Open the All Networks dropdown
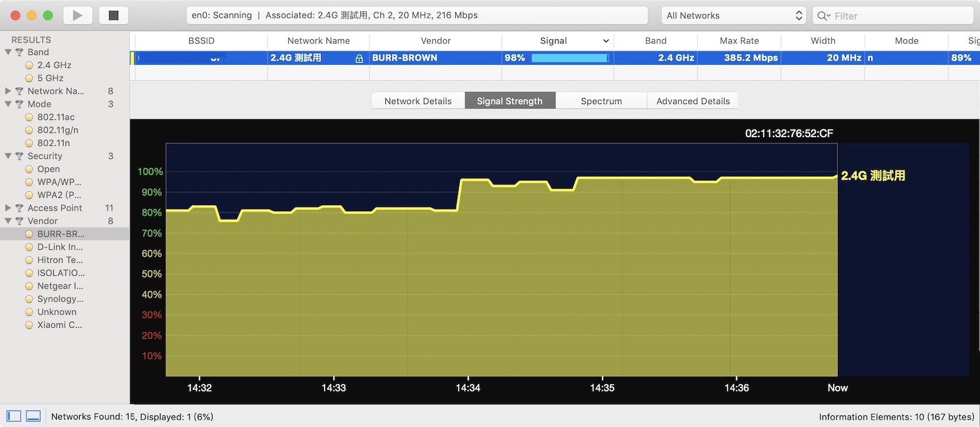This screenshot has height=427, width=980. [x=734, y=15]
